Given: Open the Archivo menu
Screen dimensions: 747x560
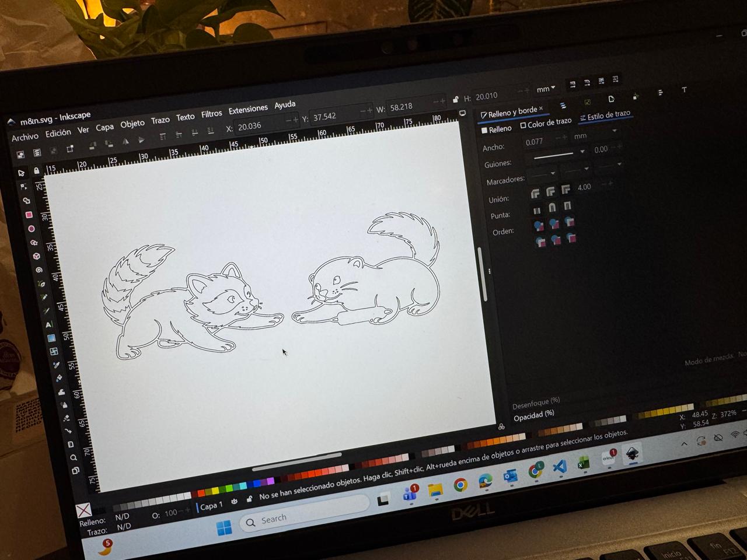Looking at the screenshot, I should coord(25,137).
